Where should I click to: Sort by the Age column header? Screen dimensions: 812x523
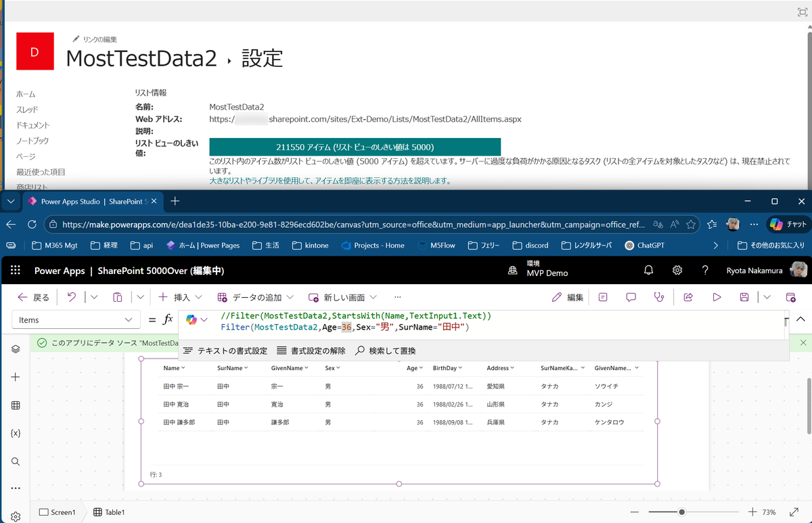[x=415, y=368]
